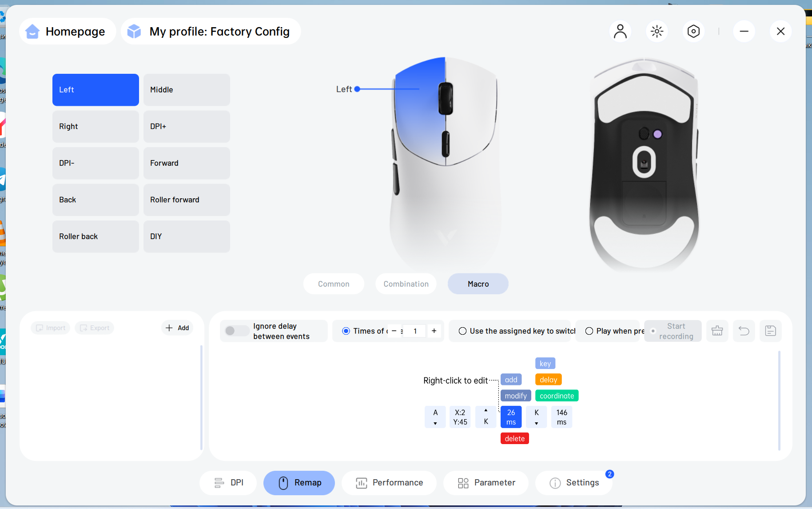Switch to the Combination tab
The height and width of the screenshot is (509, 812).
click(406, 284)
